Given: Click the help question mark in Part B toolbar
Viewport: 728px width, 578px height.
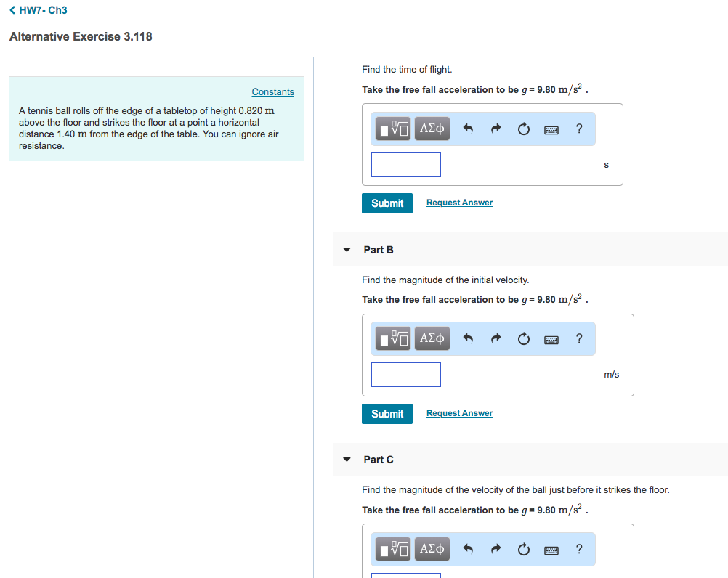Looking at the screenshot, I should (x=578, y=338).
